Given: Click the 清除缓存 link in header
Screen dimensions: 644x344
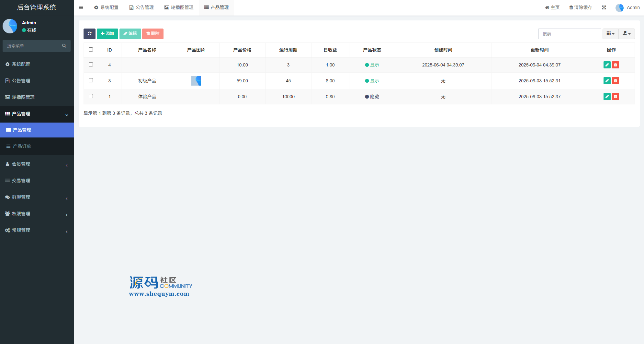Looking at the screenshot, I should [x=581, y=7].
